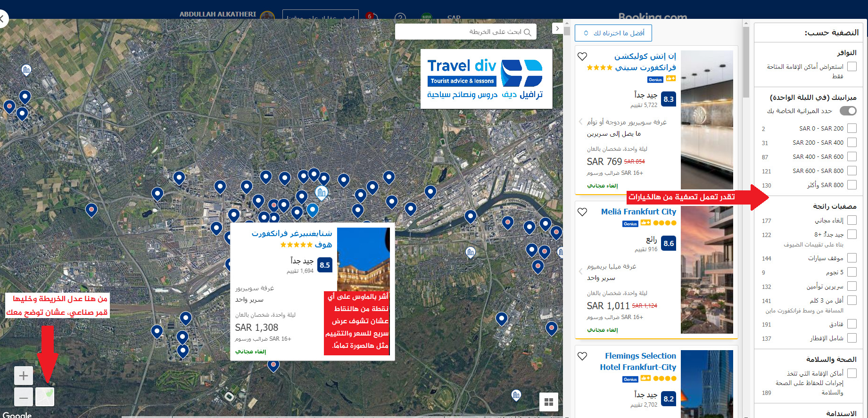Image resolution: width=868 pixels, height=418 pixels.
Task: Click the SAR 1,011 price text
Action: click(608, 306)
